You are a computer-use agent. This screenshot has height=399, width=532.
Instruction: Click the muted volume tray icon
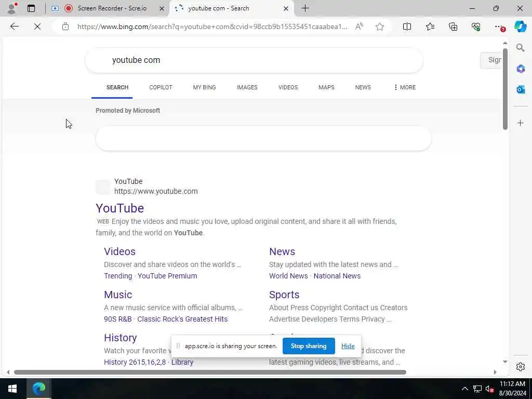click(489, 389)
